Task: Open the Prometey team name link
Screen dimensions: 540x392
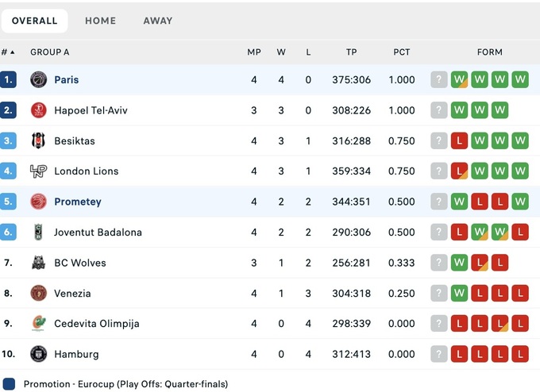Action: coord(78,202)
